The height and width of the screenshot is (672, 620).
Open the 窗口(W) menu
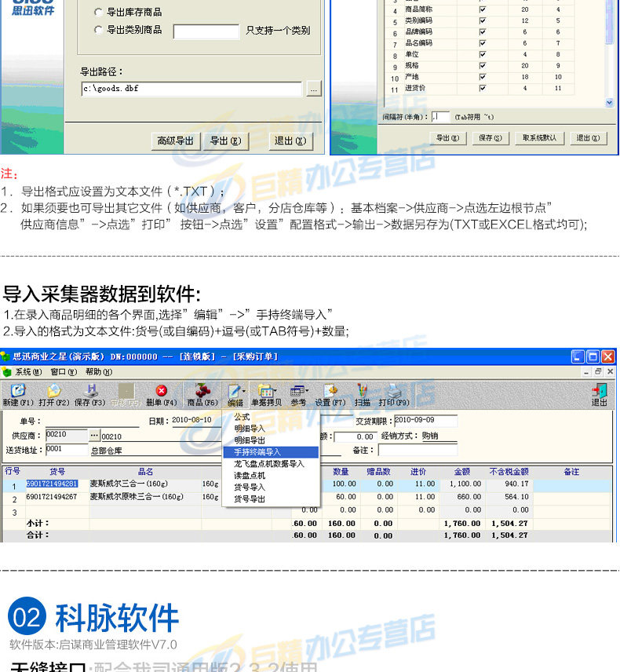[x=64, y=372]
